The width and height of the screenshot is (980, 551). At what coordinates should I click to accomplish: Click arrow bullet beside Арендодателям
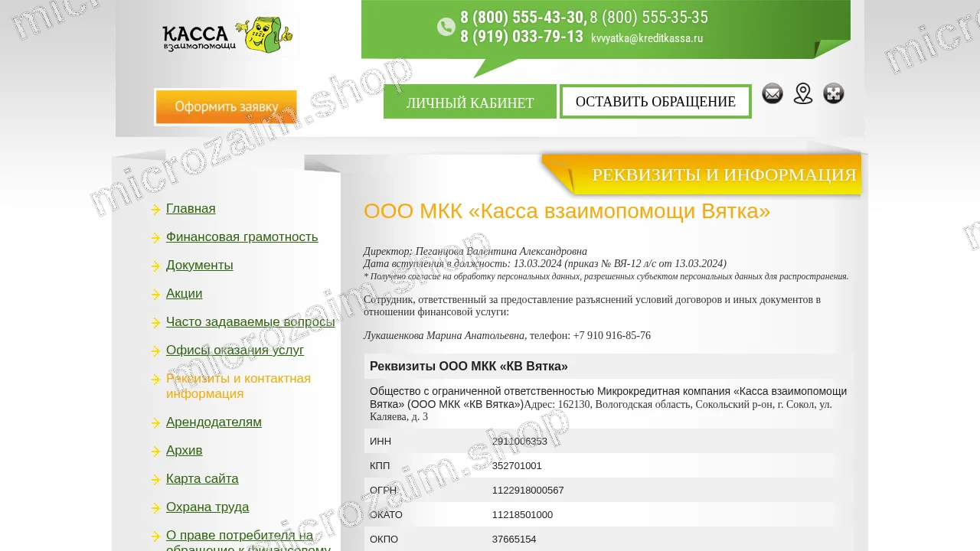[156, 423]
